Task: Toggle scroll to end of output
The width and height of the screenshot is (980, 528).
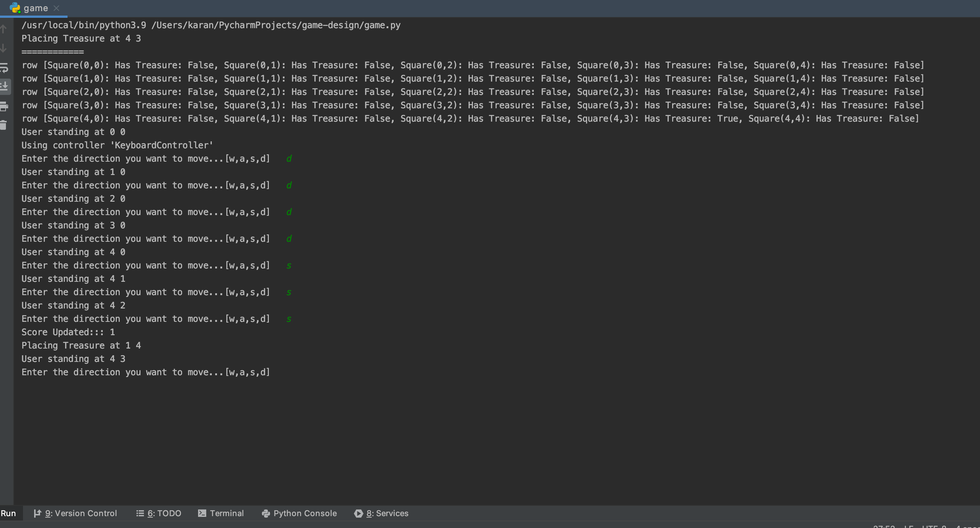Action: pos(4,86)
